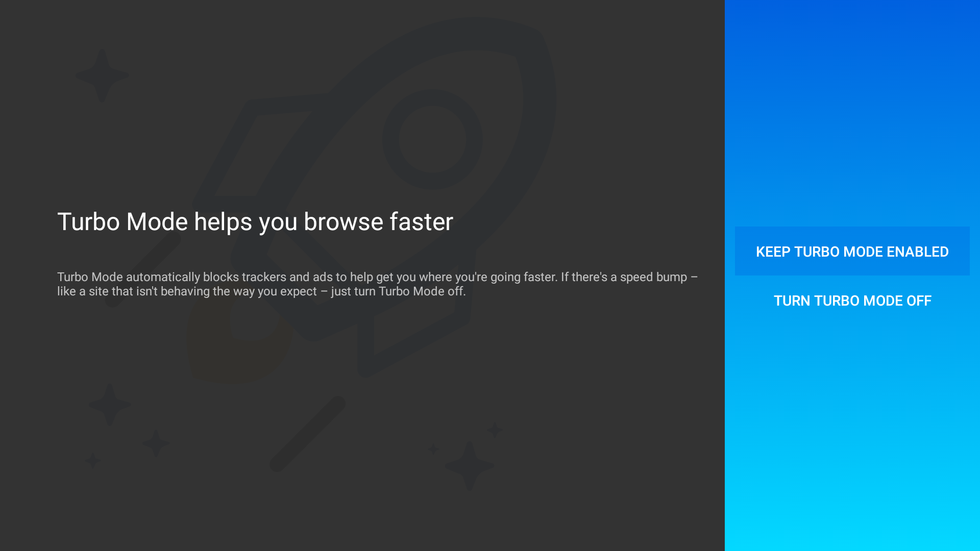
Task: Click the blue gradient panel area
Action: coord(853,275)
